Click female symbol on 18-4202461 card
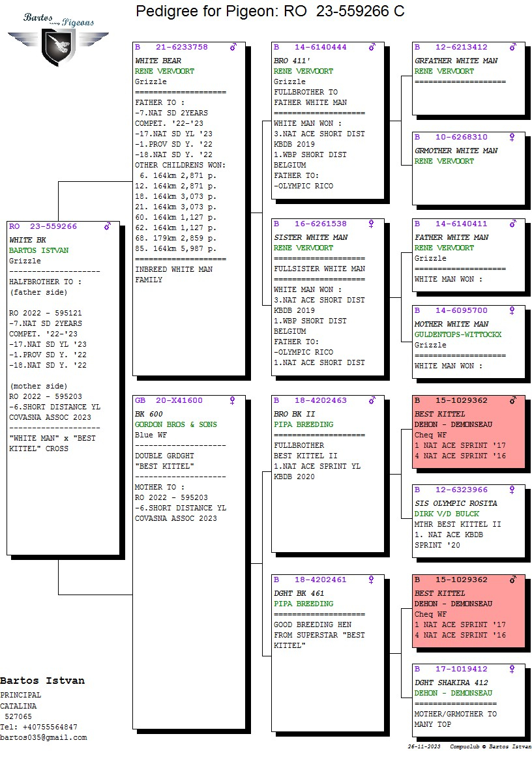 371,580
